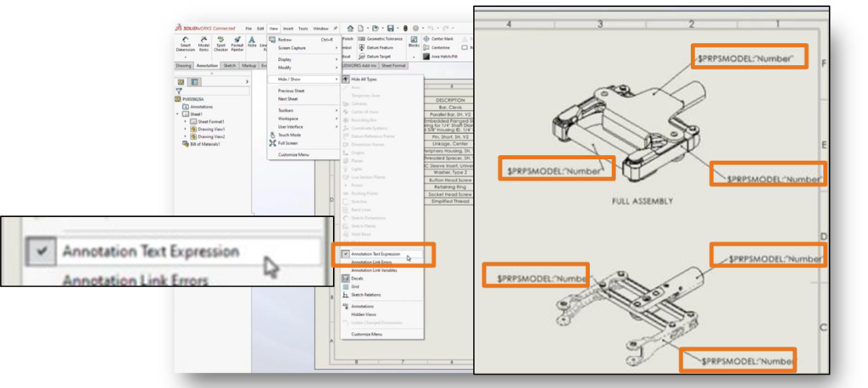Screen dimensions: 868x388
Task: Run the Spell Checker tool
Action: [x=221, y=44]
